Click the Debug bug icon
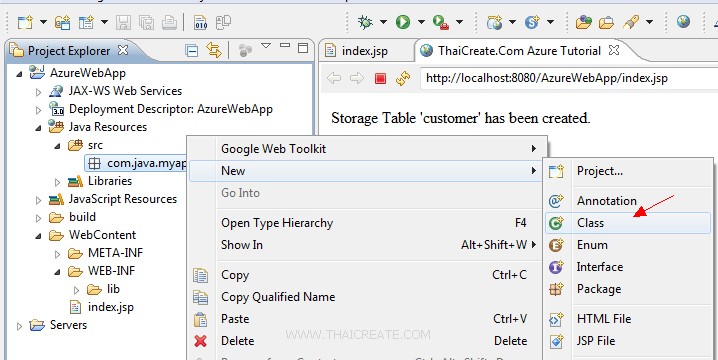Viewport: 718px width, 360px height. 365,22
